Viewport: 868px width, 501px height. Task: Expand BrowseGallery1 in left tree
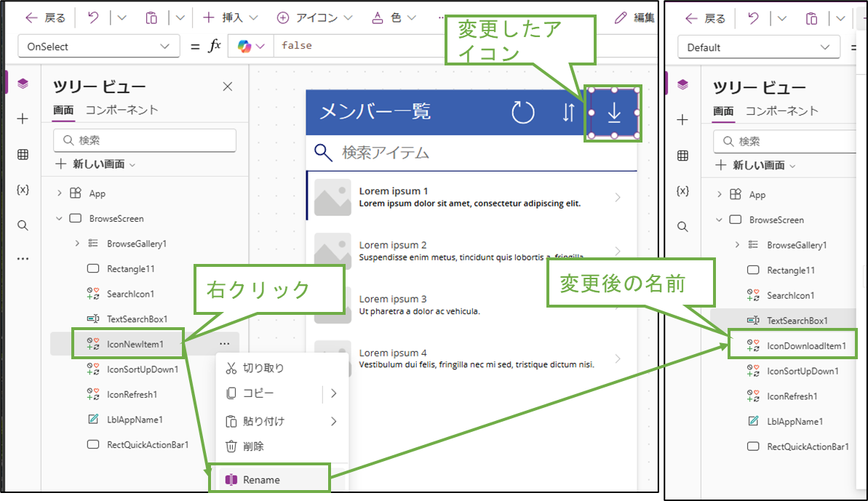pos(77,244)
